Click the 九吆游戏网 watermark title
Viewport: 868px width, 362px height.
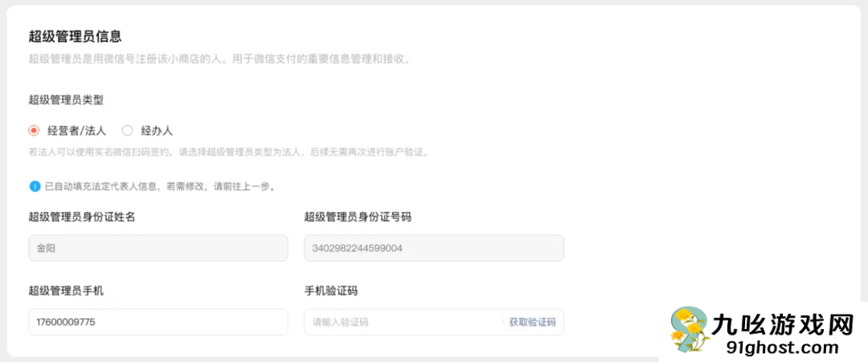click(782, 325)
